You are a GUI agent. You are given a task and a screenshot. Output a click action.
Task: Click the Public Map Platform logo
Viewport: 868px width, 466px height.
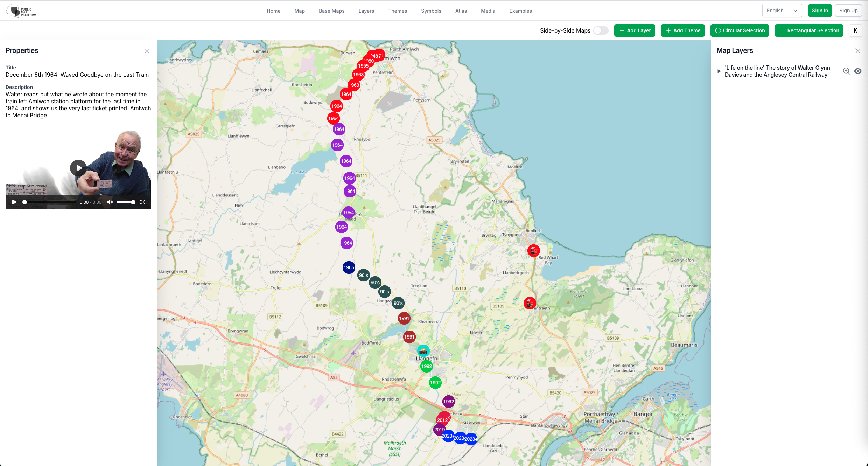[22, 11]
